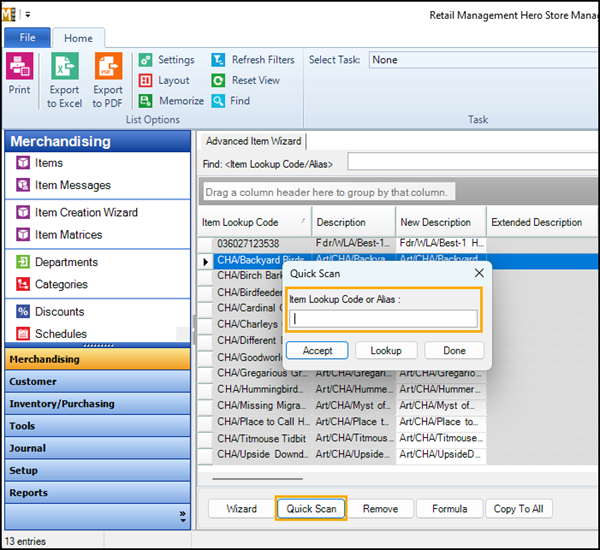Open Categories in sidebar
The width and height of the screenshot is (600, 550).
(52, 284)
